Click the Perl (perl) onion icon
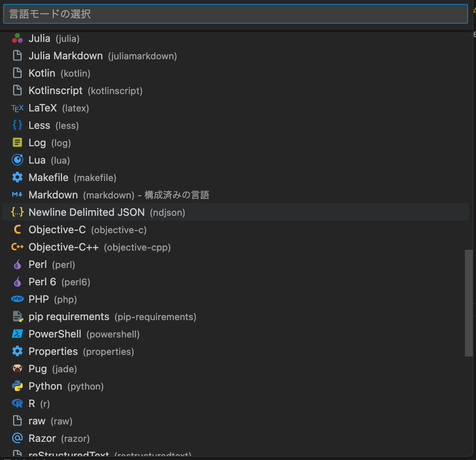 17,264
